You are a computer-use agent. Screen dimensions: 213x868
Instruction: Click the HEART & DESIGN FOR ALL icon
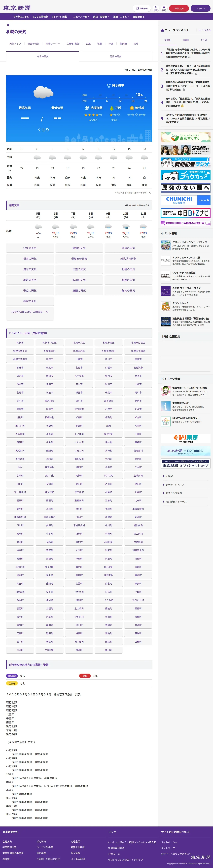(x=166, y=421)
